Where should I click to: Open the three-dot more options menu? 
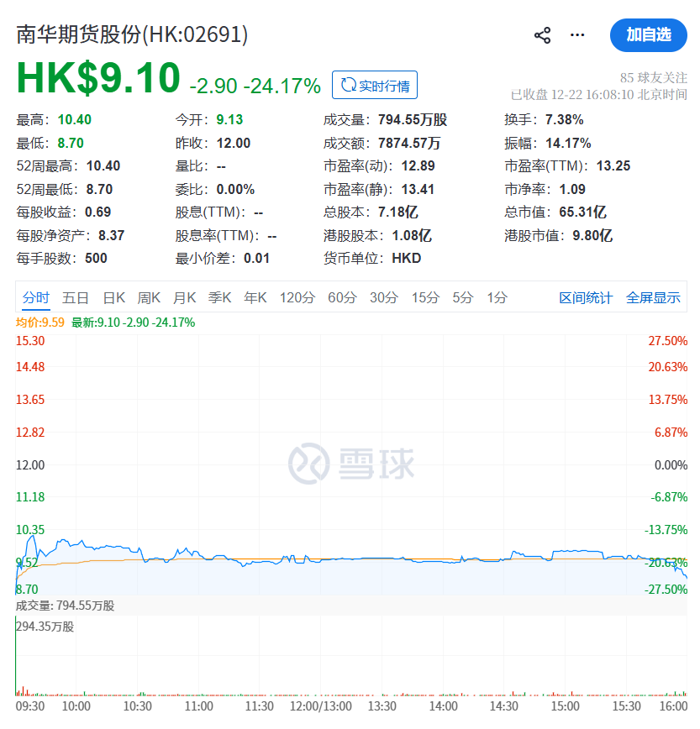coord(577,35)
